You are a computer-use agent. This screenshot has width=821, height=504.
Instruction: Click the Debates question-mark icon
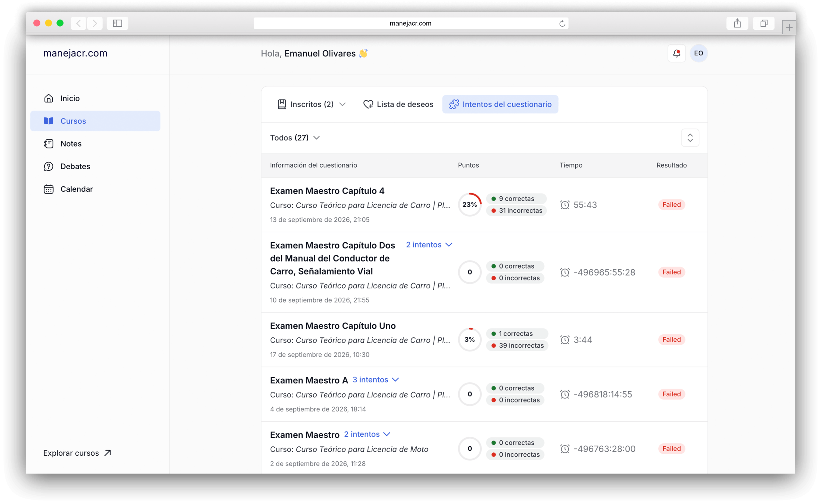point(49,166)
